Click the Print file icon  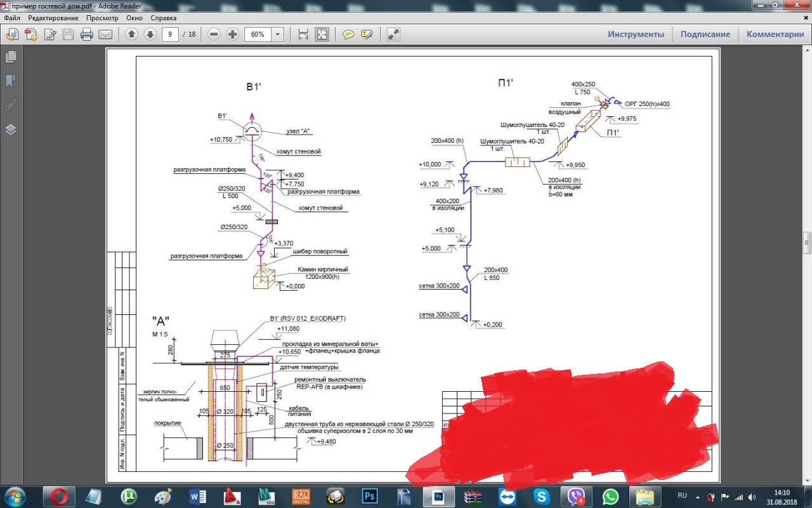point(87,34)
